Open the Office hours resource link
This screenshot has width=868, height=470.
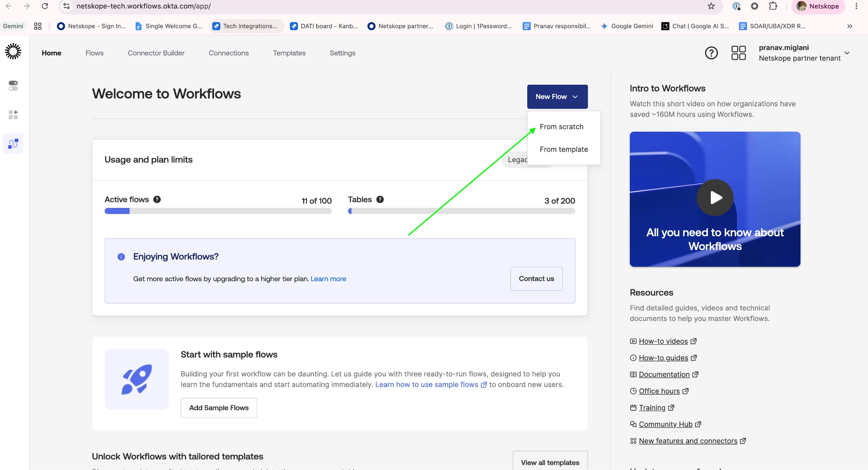pyautogui.click(x=659, y=391)
